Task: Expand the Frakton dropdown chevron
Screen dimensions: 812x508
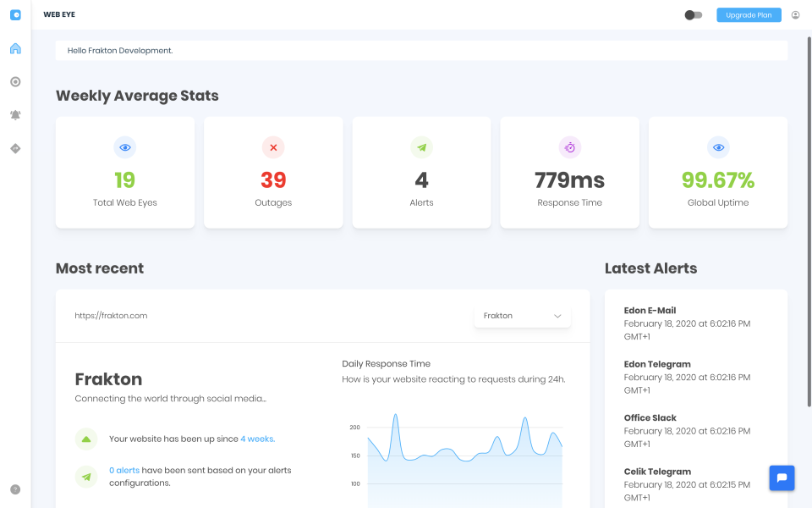Action: [x=557, y=315]
